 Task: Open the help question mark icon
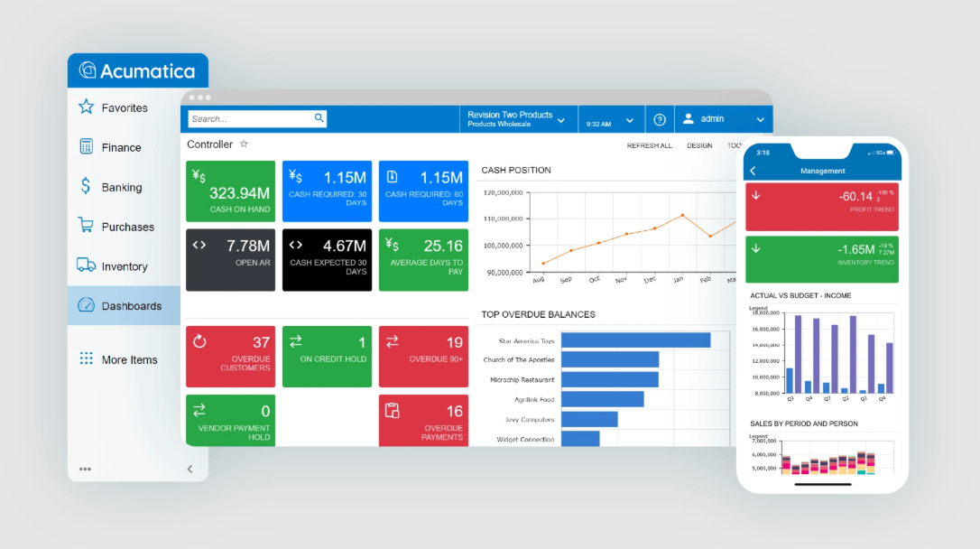(x=660, y=119)
